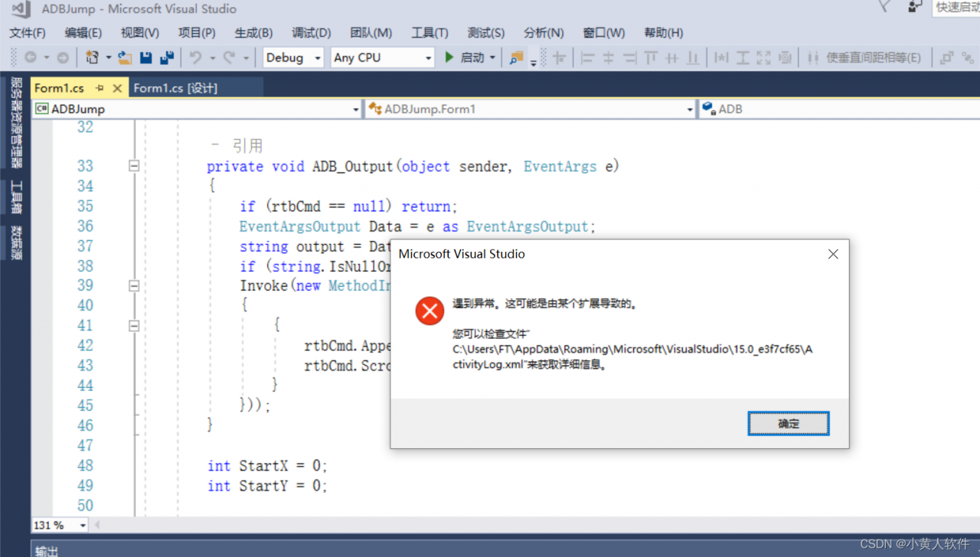Open the 文件(F) menu
The image size is (980, 557).
(x=27, y=33)
